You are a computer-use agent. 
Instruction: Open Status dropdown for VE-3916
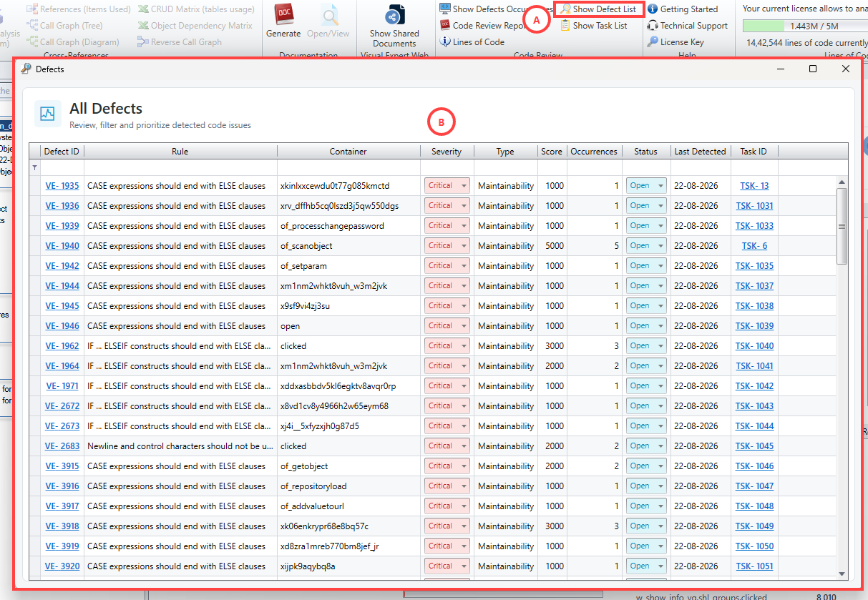tap(660, 486)
